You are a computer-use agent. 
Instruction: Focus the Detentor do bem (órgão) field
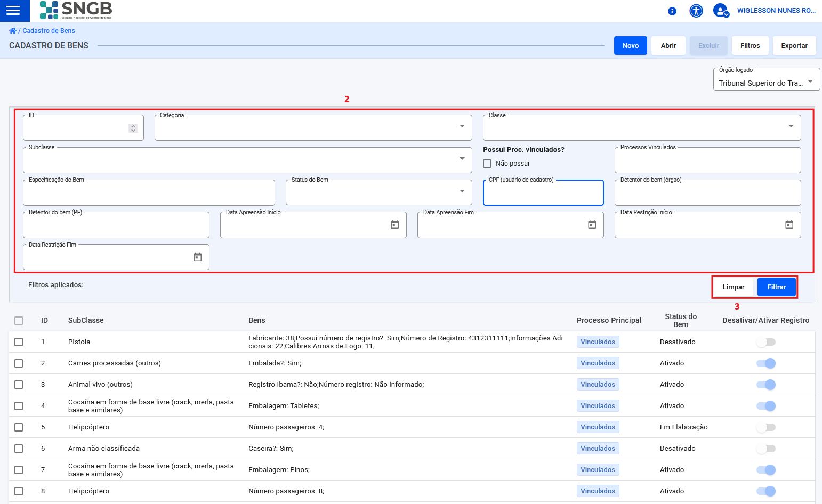[x=708, y=192]
